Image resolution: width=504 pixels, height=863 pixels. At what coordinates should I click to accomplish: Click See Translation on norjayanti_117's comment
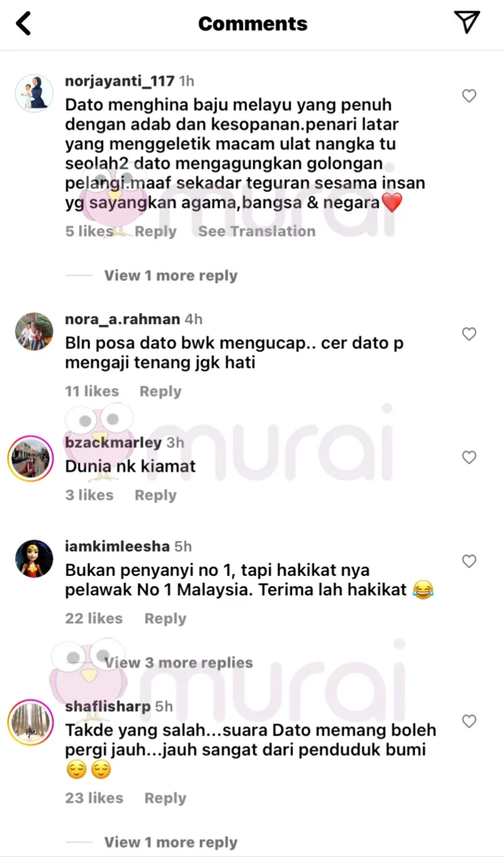coord(257,231)
